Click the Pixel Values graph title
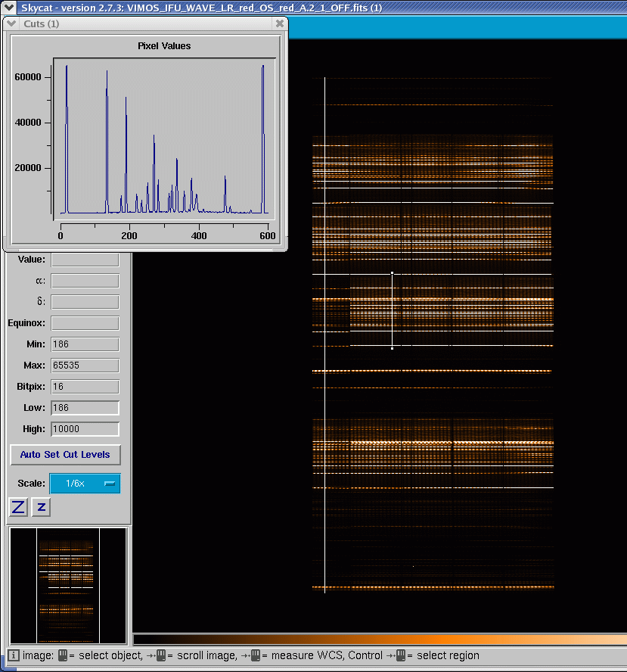Image resolution: width=627 pixels, height=672 pixels. (164, 46)
